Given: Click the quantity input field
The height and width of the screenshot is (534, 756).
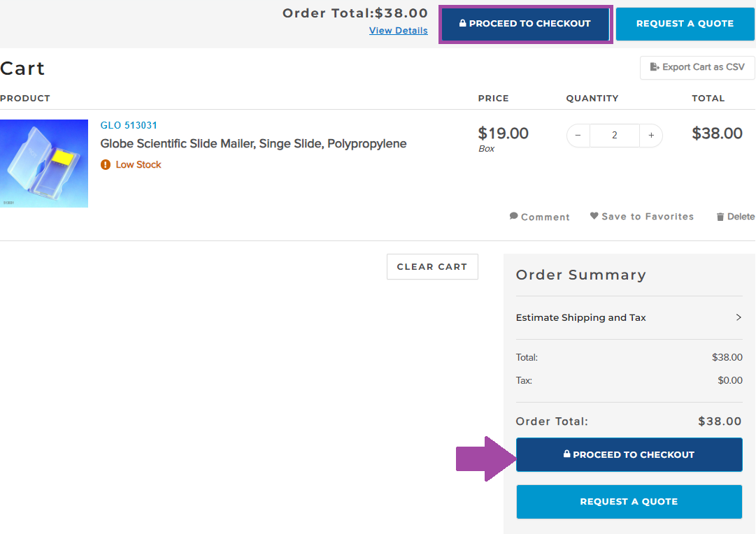Looking at the screenshot, I should click(x=614, y=136).
